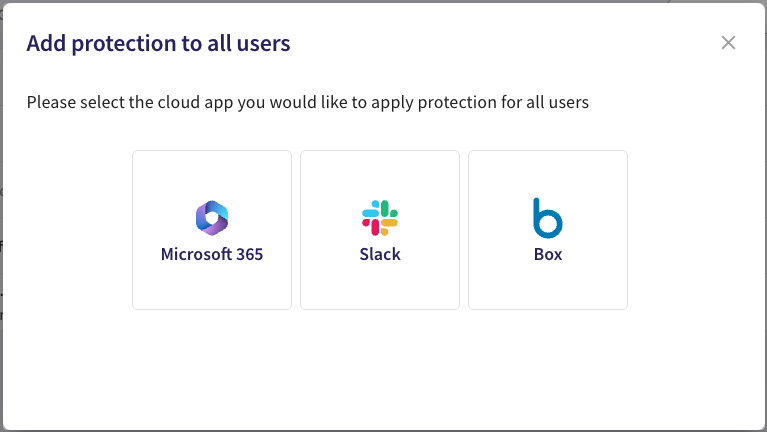
Task: Click blank area above the Slack logo
Action: (x=380, y=173)
